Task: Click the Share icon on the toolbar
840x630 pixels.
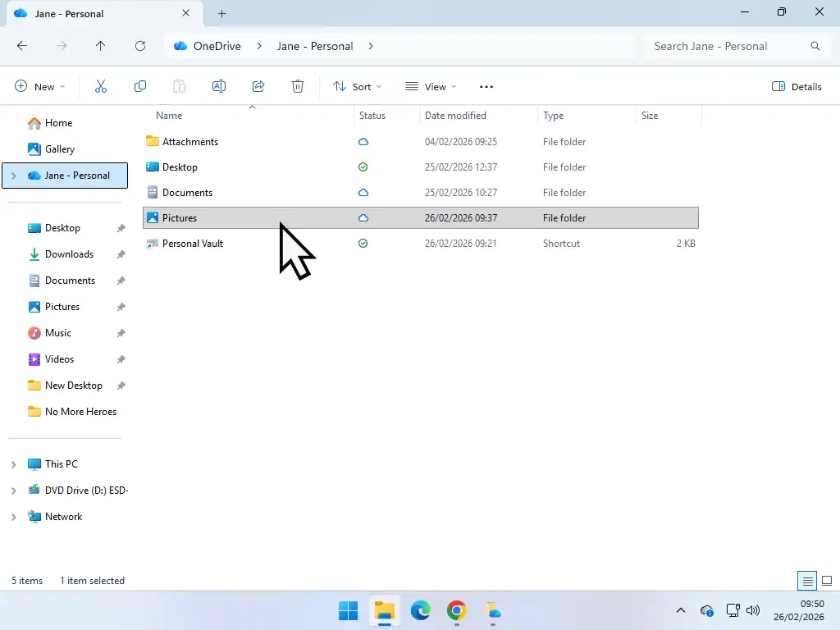Action: (258, 86)
